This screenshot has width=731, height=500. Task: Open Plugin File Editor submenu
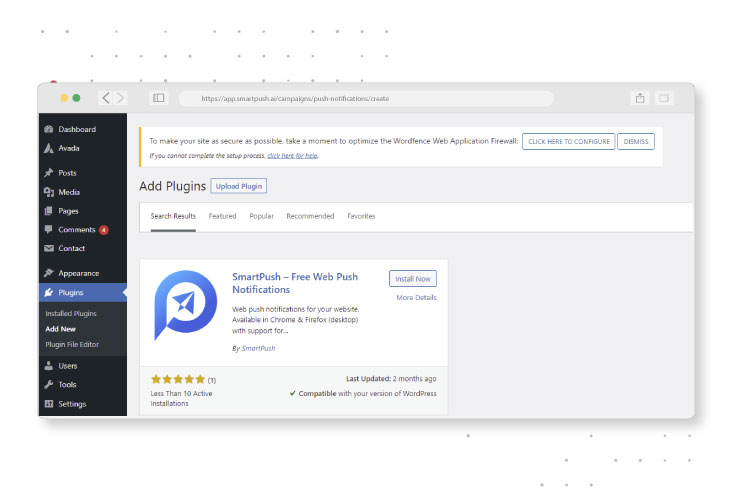72,344
